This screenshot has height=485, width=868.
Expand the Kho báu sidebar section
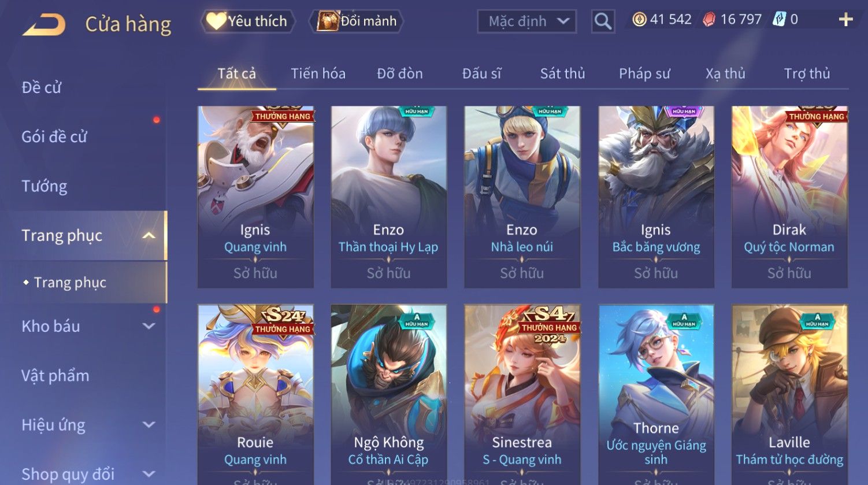click(x=149, y=326)
